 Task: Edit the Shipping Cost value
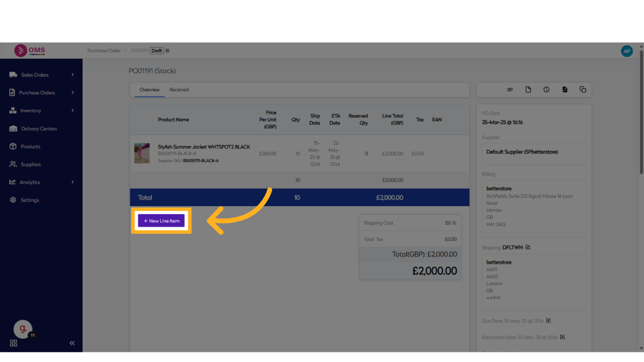[454, 223]
